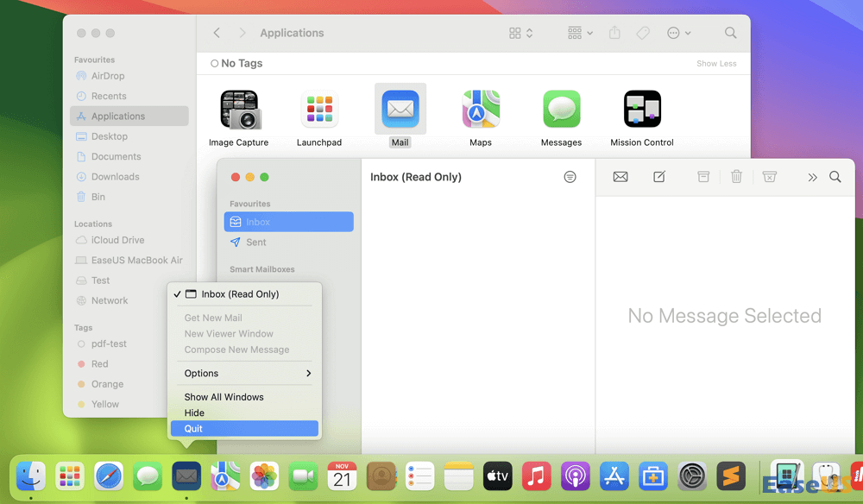Open Safari from the Dock

109,476
